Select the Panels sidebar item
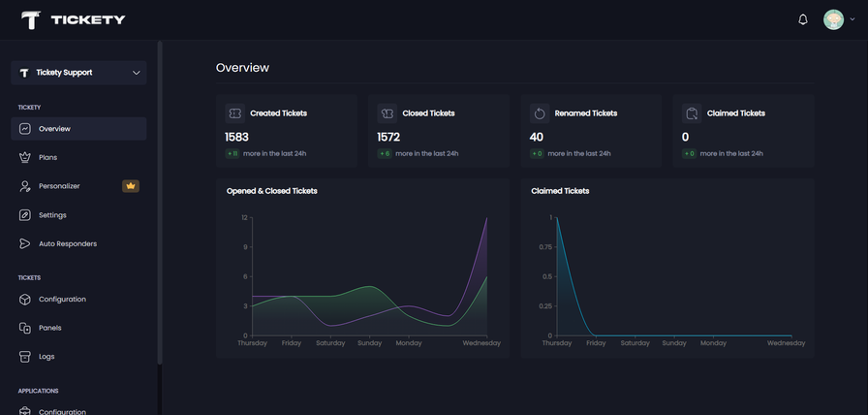This screenshot has height=415, width=868. coord(50,328)
